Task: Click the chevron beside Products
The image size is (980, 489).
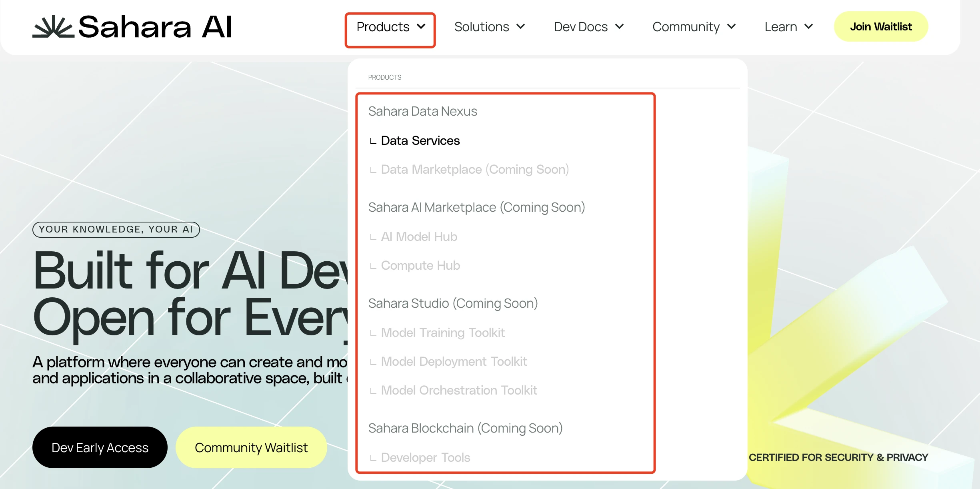Action: click(x=421, y=26)
